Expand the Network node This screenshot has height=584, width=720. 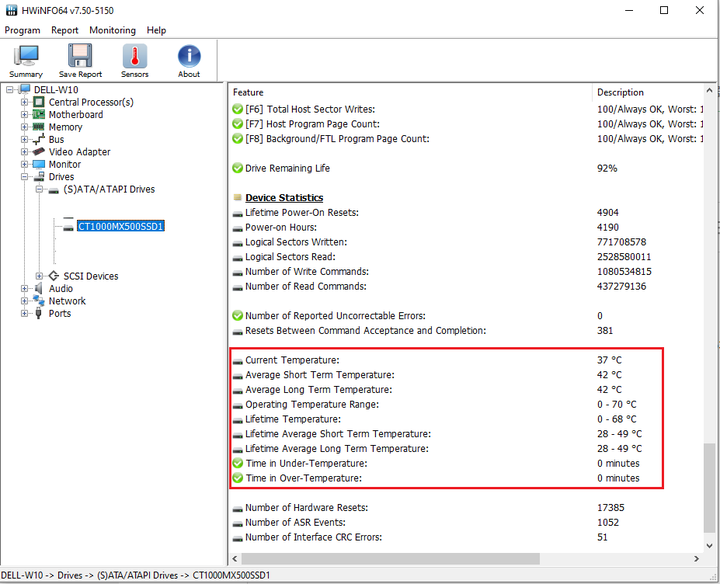24,301
